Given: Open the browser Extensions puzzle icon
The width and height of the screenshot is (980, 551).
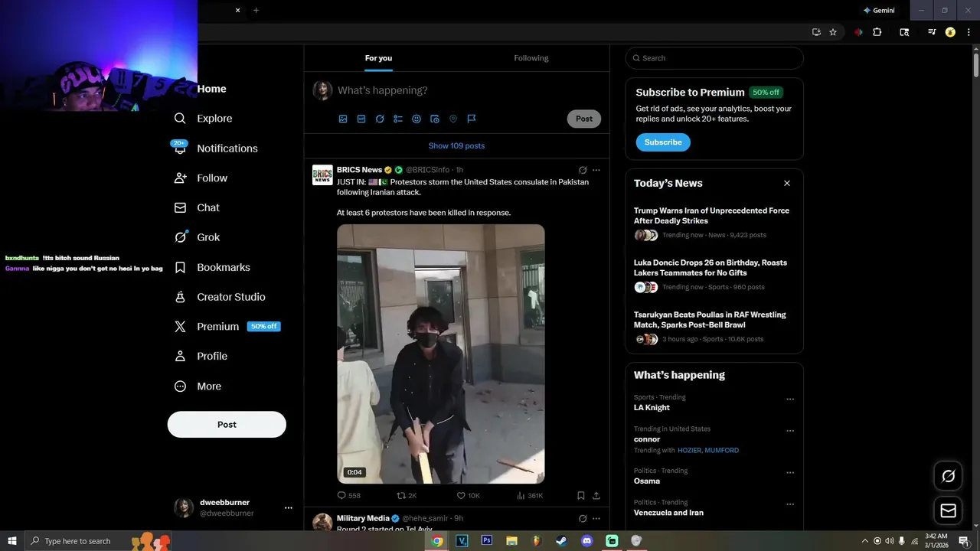Looking at the screenshot, I should pos(877,32).
